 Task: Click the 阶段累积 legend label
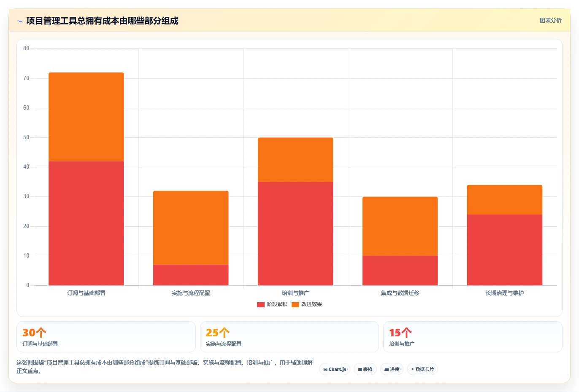click(277, 304)
